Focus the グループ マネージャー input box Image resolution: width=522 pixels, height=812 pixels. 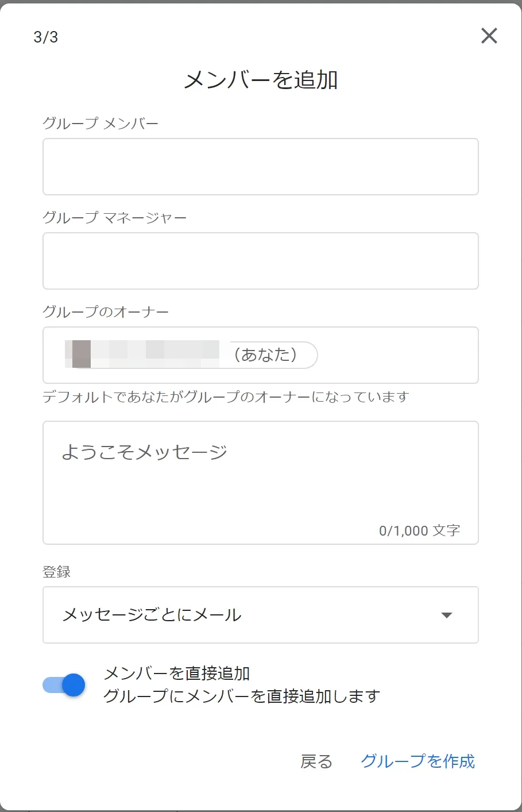click(x=260, y=261)
